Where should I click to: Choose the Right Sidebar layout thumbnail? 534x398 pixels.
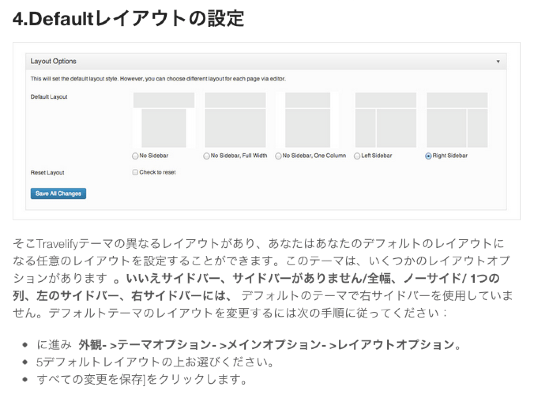(457, 120)
